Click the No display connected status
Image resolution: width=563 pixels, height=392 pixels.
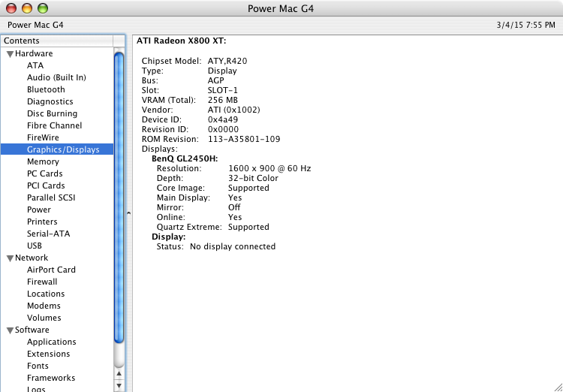click(x=233, y=247)
